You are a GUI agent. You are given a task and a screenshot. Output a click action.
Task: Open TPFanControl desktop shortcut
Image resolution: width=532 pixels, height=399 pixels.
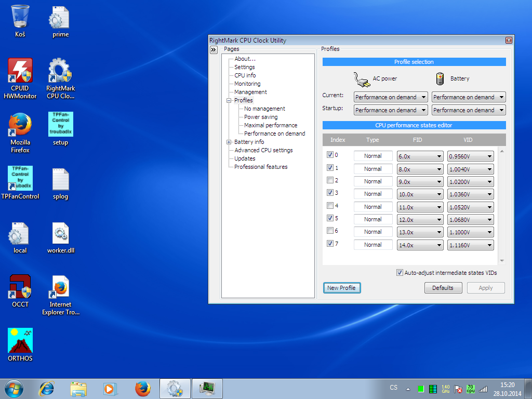[x=20, y=179]
